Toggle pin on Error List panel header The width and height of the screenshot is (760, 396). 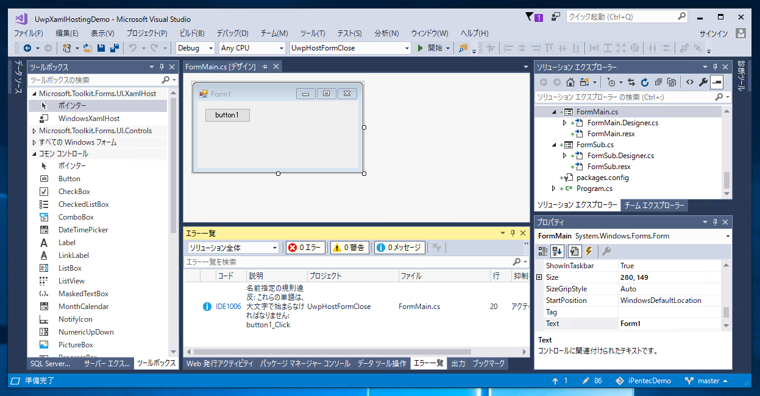[513, 233]
